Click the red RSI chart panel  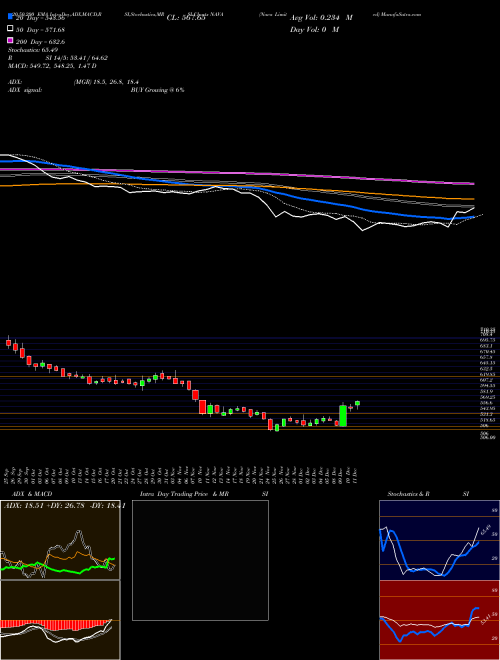coord(439,620)
